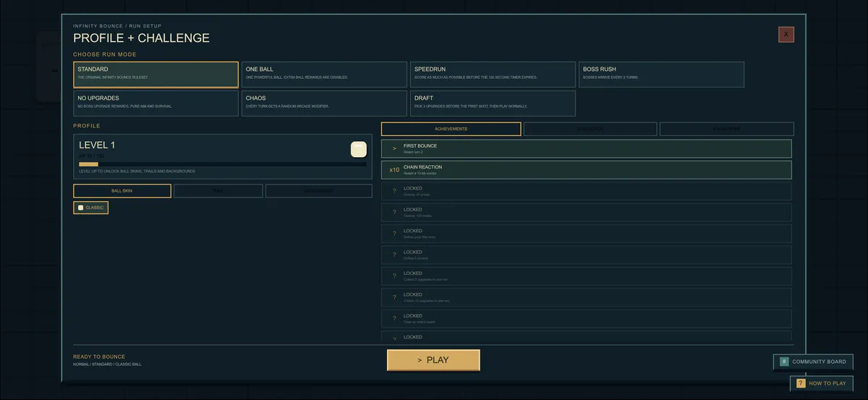The width and height of the screenshot is (868, 400).
Task: Pick the Speedrun run mode
Action: pos(493,75)
